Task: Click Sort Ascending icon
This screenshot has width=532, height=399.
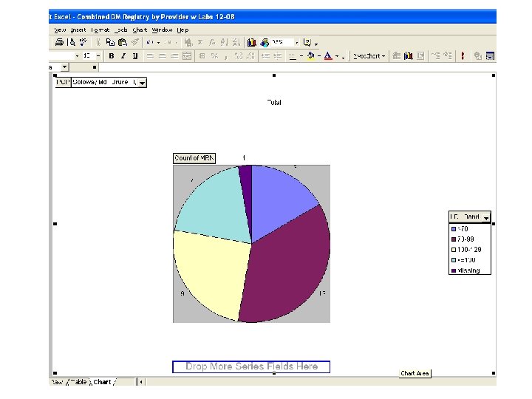Action: pyautogui.click(x=224, y=42)
